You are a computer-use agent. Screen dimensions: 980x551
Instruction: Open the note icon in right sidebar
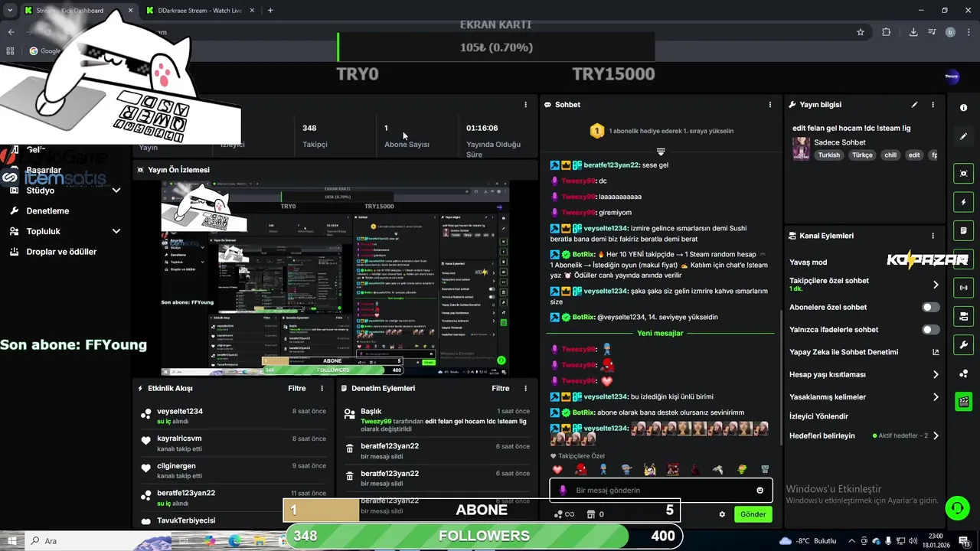(x=963, y=230)
